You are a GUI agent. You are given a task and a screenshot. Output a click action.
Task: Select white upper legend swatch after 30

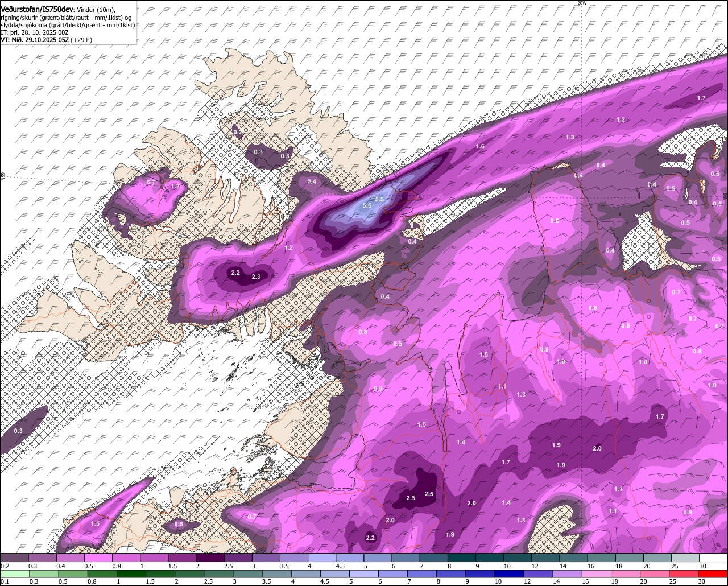point(714,558)
